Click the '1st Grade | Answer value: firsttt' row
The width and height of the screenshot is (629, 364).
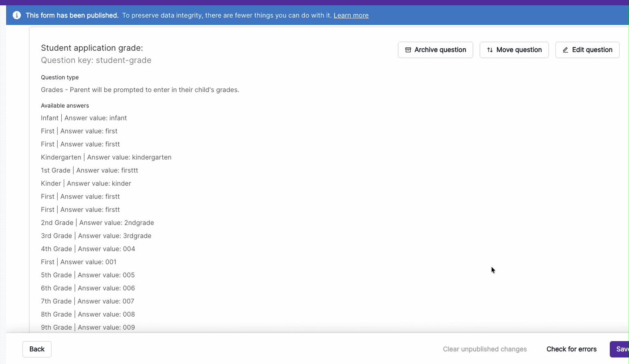(90, 170)
